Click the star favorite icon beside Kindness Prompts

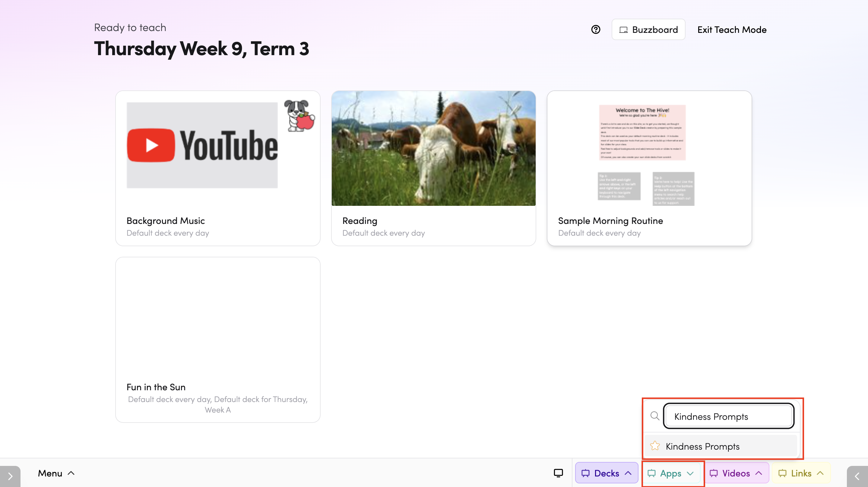(655, 446)
